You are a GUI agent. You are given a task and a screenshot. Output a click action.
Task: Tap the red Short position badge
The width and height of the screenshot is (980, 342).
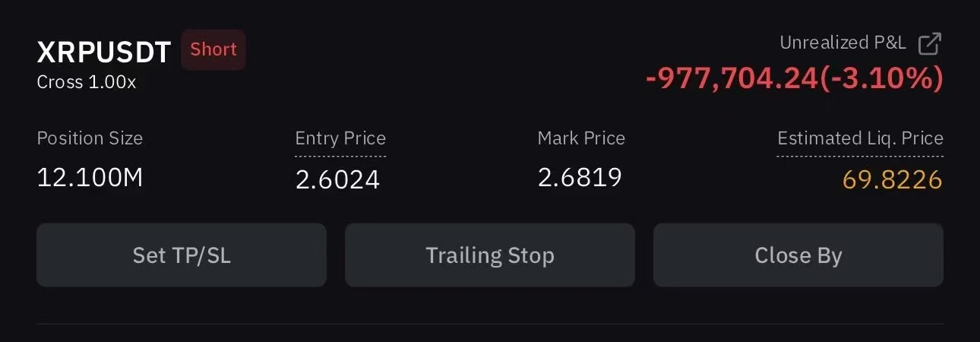213,49
